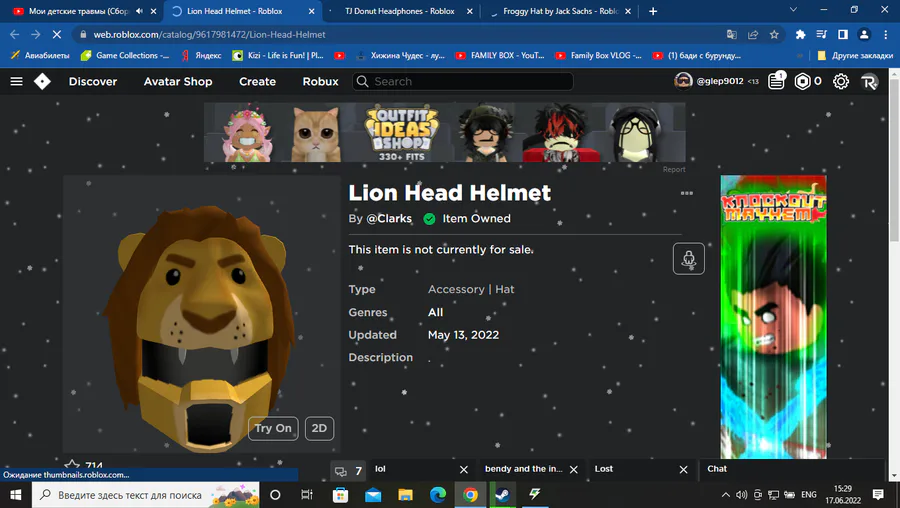
Task: Focus the Roblox search field
Action: 463,82
